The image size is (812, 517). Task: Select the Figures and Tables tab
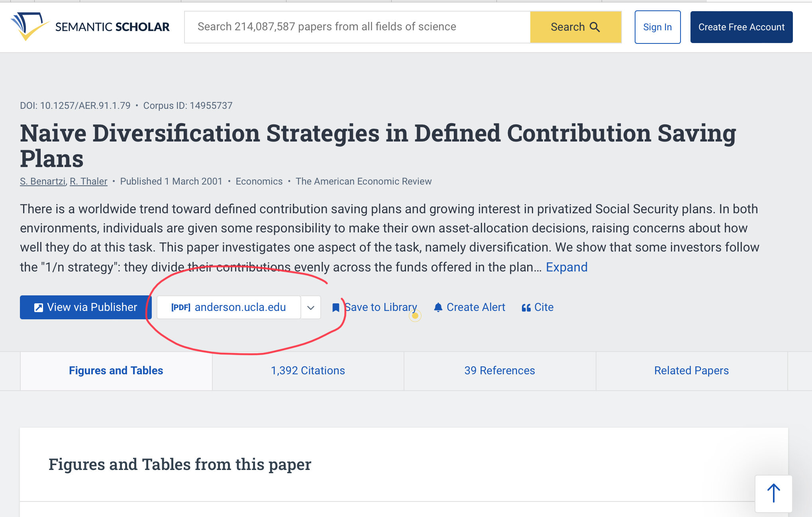(x=116, y=371)
